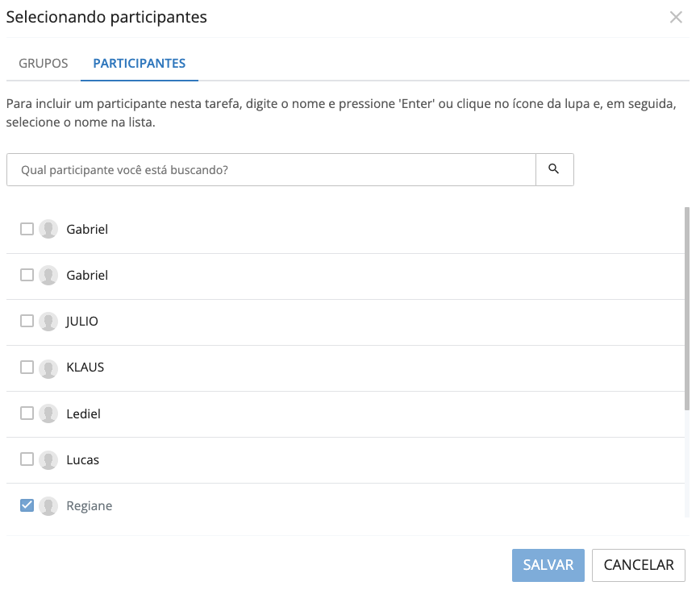This screenshot has height=590, width=700.
Task: Click Lediel's avatar picture
Action: (48, 413)
